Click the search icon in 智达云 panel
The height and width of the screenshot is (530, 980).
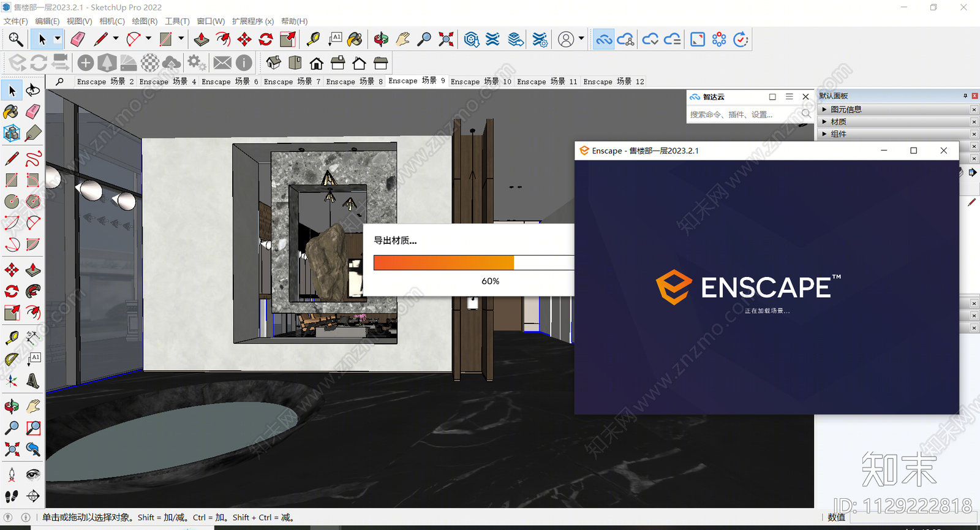pyautogui.click(x=806, y=114)
